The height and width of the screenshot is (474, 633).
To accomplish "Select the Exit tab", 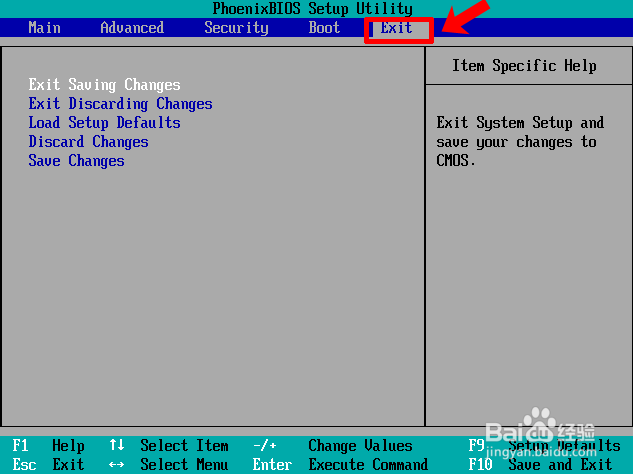I will click(x=396, y=28).
